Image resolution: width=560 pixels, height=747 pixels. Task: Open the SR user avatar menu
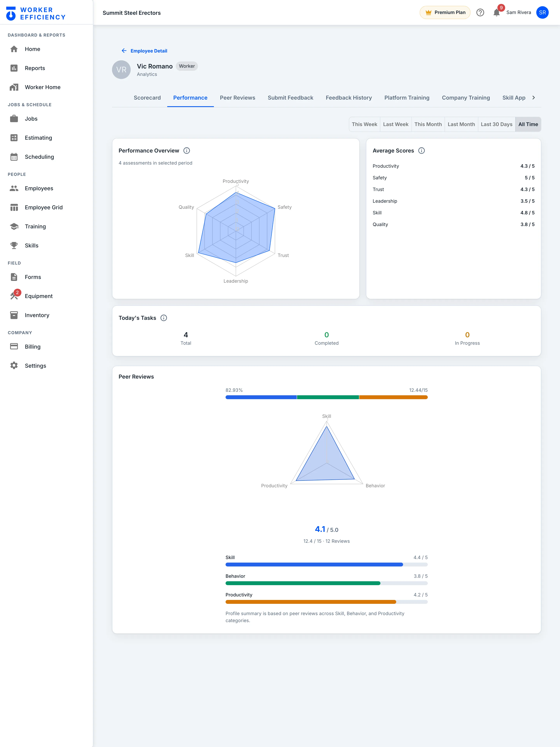542,12
